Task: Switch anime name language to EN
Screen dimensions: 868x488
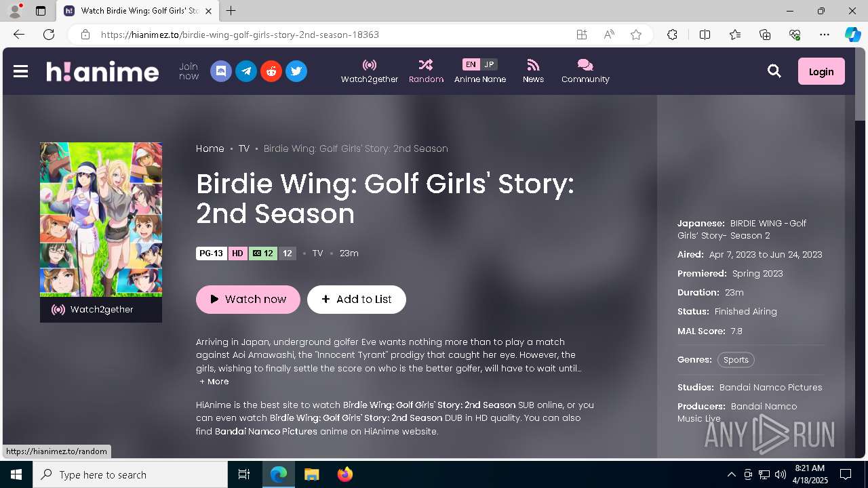Action: (471, 64)
